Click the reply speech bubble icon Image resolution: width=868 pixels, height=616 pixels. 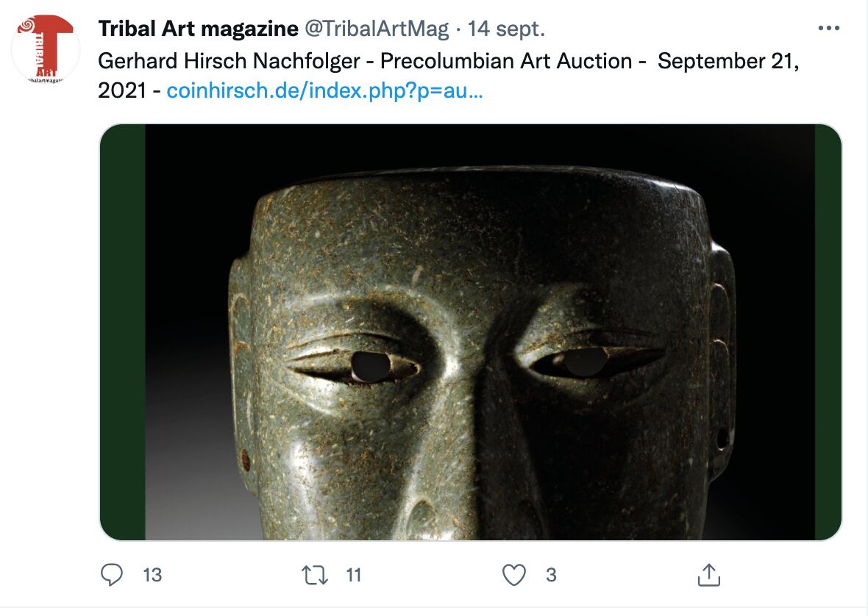coord(111,575)
